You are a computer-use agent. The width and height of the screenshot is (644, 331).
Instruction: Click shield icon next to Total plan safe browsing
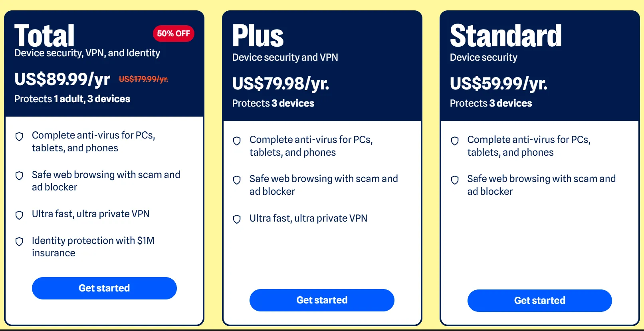[19, 176]
